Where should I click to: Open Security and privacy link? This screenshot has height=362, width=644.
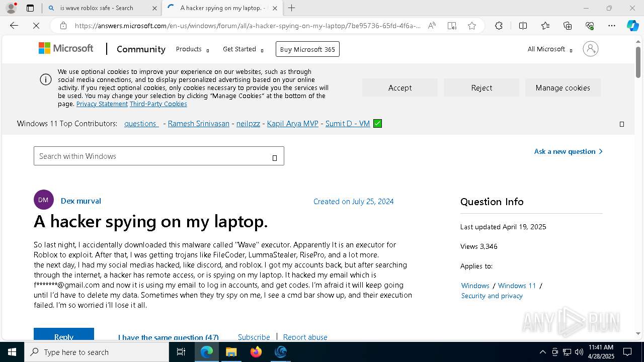point(492,296)
